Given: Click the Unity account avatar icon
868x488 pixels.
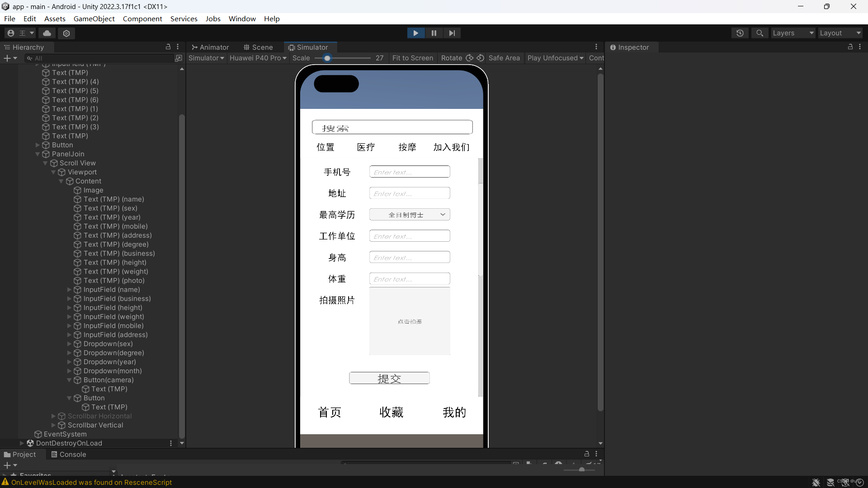Looking at the screenshot, I should [10, 33].
